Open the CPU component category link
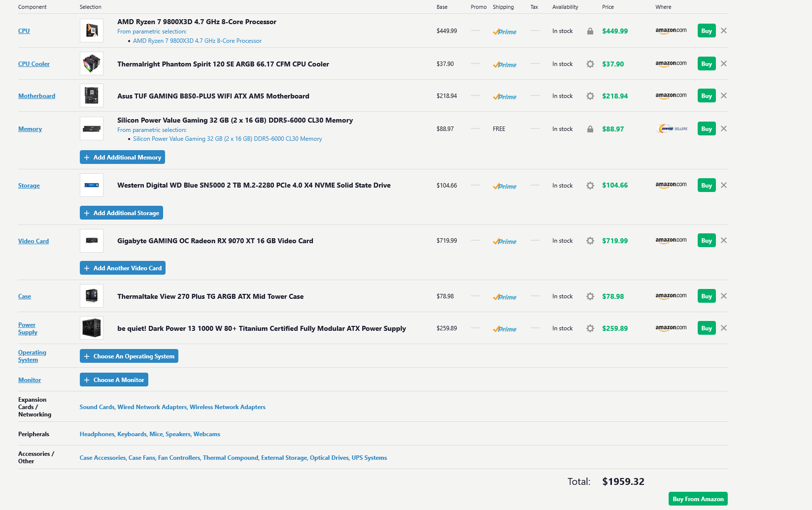Image resolution: width=812 pixels, height=510 pixels. [x=24, y=31]
